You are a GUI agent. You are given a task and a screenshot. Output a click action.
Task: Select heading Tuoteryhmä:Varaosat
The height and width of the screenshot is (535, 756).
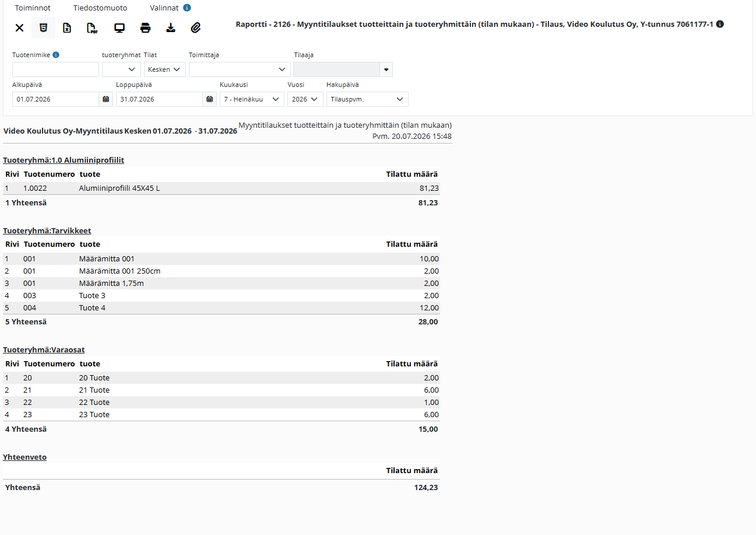[44, 349]
